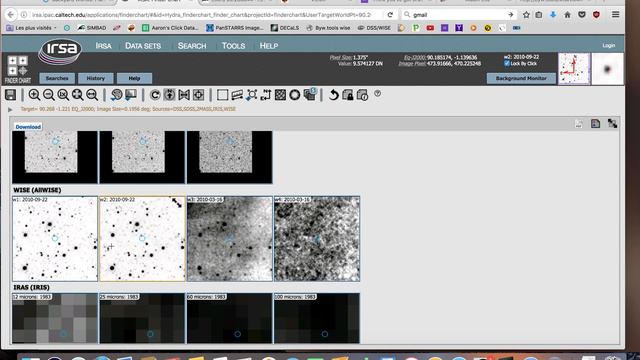
Task: Toggle the coordinate grid overlay icon
Action: tap(280, 95)
